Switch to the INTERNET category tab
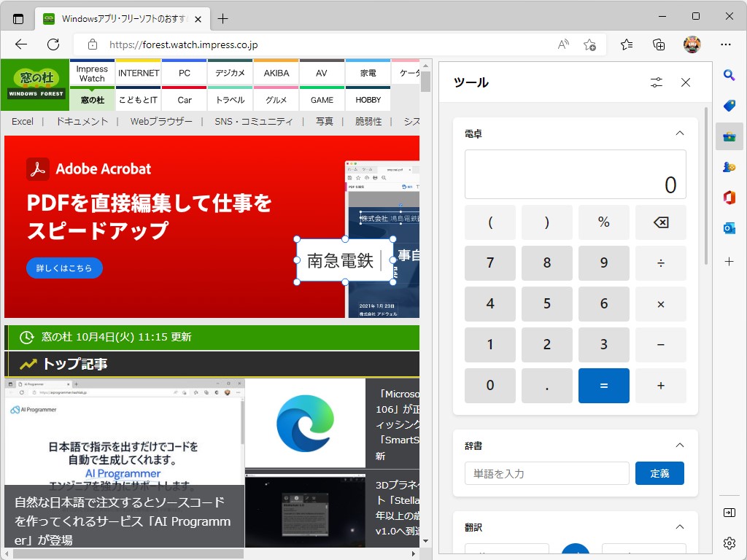This screenshot has height=560, width=747. coord(138,72)
